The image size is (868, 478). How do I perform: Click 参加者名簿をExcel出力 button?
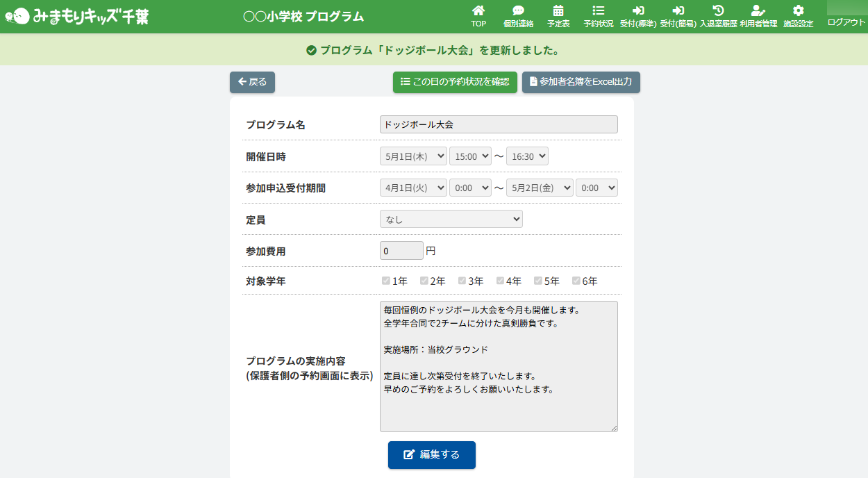[581, 82]
